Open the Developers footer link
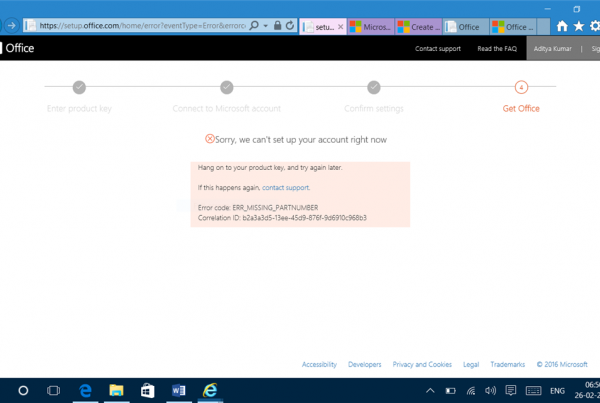The width and height of the screenshot is (600, 403). 364,364
